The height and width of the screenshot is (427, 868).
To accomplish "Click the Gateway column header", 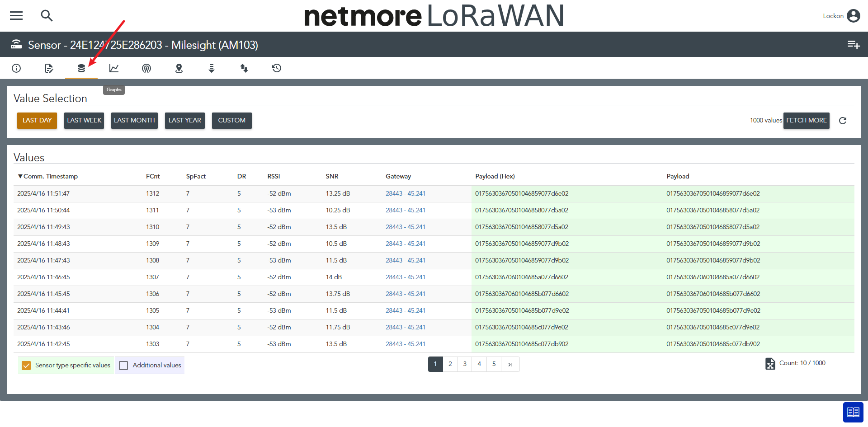I will 398,176.
